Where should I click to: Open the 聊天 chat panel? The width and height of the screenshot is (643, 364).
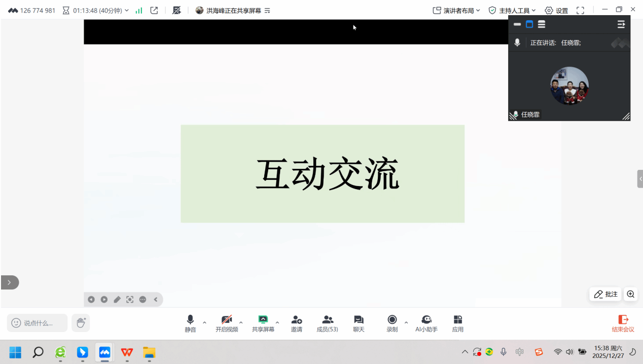point(359,322)
